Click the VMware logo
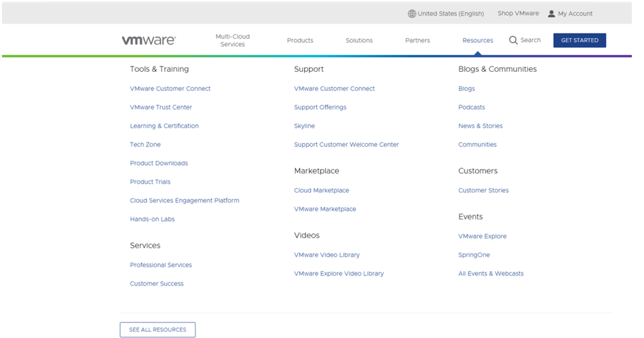644x338 pixels. coord(149,40)
